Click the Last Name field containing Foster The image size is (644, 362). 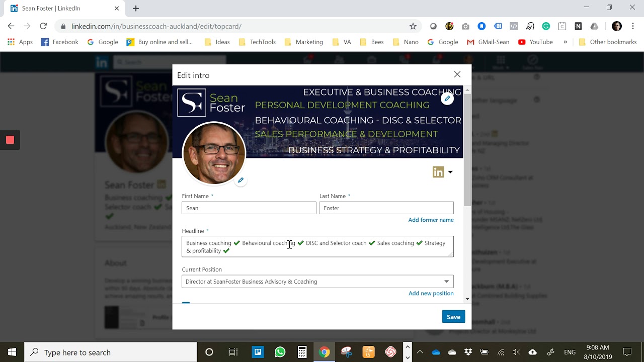(386, 208)
